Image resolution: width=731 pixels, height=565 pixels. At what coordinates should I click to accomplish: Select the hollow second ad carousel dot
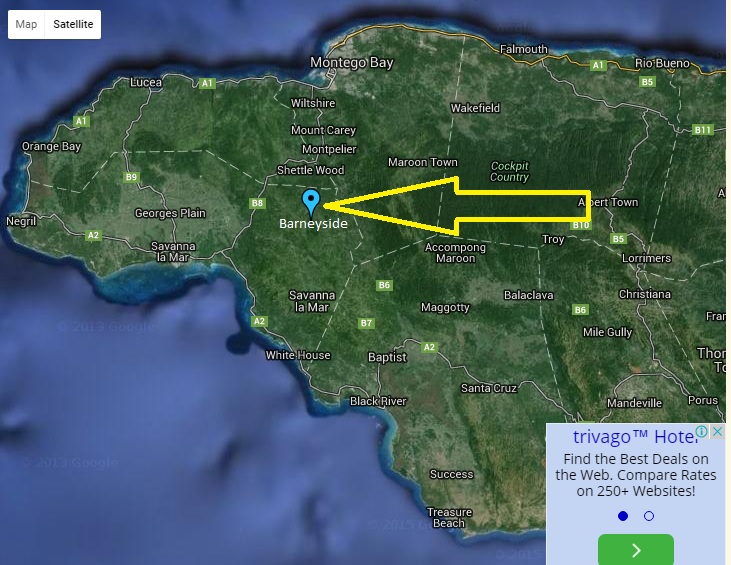click(649, 516)
